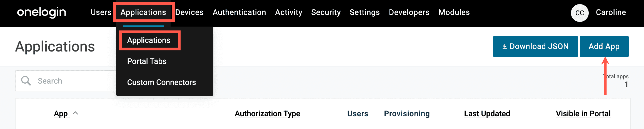
Task: Click the magnifier icon in search box
Action: 26,81
